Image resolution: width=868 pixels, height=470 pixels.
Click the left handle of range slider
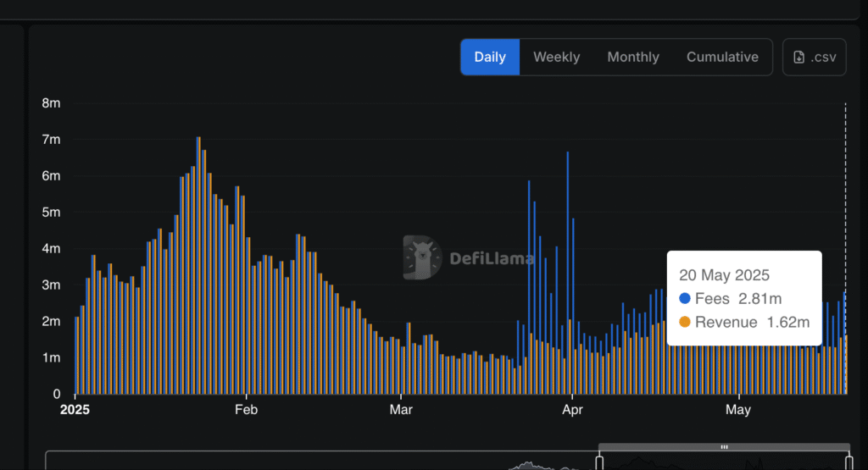pos(599,462)
